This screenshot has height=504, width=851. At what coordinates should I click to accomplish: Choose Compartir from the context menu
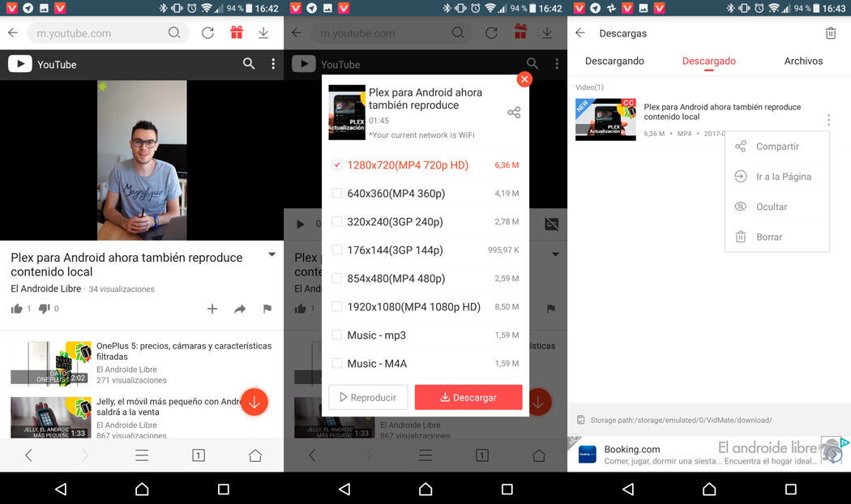(x=777, y=147)
